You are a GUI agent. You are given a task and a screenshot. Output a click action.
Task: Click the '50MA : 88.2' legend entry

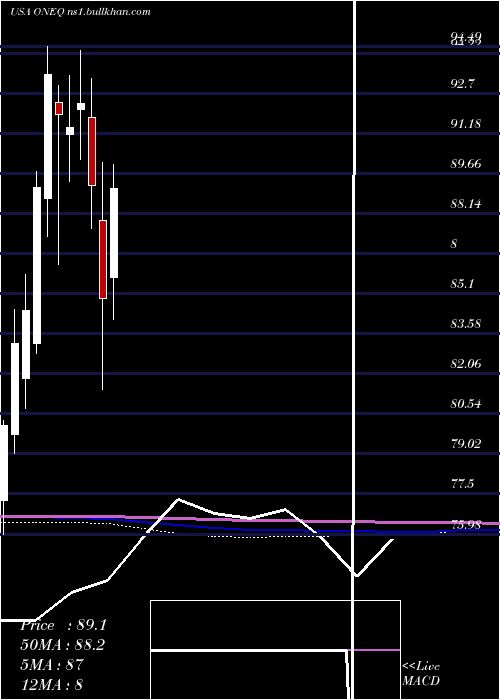[x=62, y=645]
